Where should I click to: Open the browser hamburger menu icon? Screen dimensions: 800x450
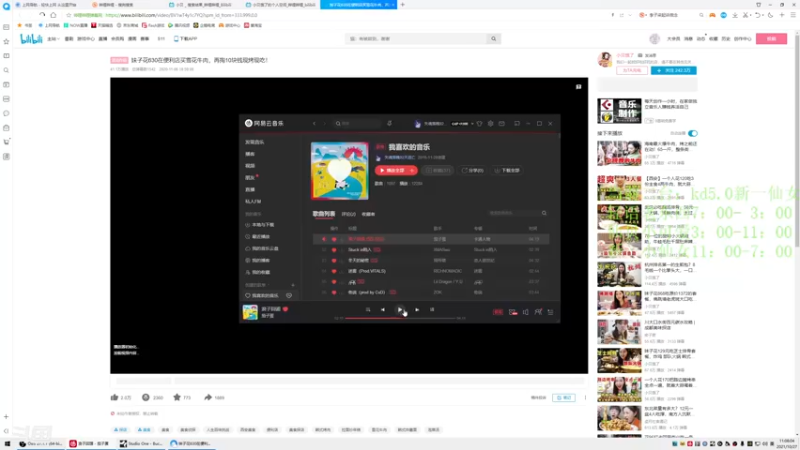(793, 15)
